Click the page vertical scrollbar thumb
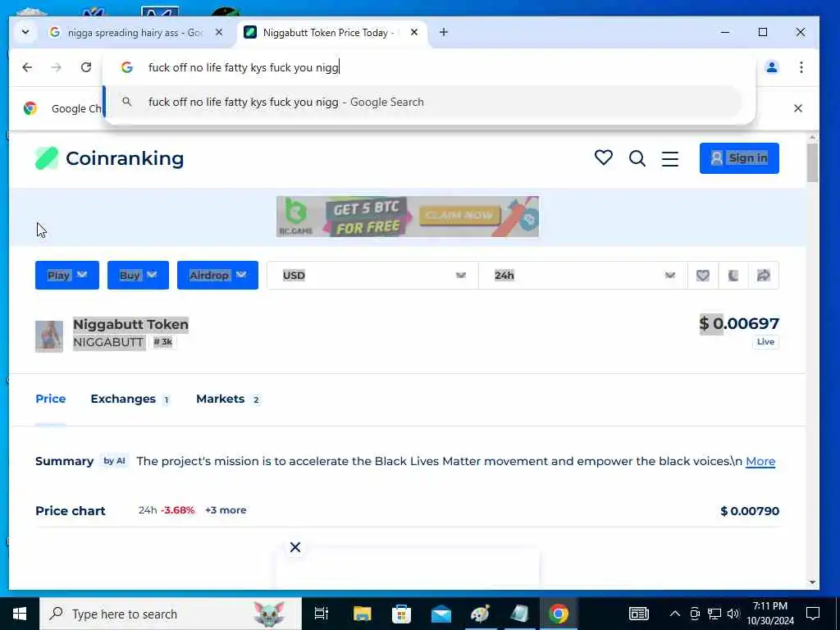Screen dimensions: 840x630 pos(812,163)
